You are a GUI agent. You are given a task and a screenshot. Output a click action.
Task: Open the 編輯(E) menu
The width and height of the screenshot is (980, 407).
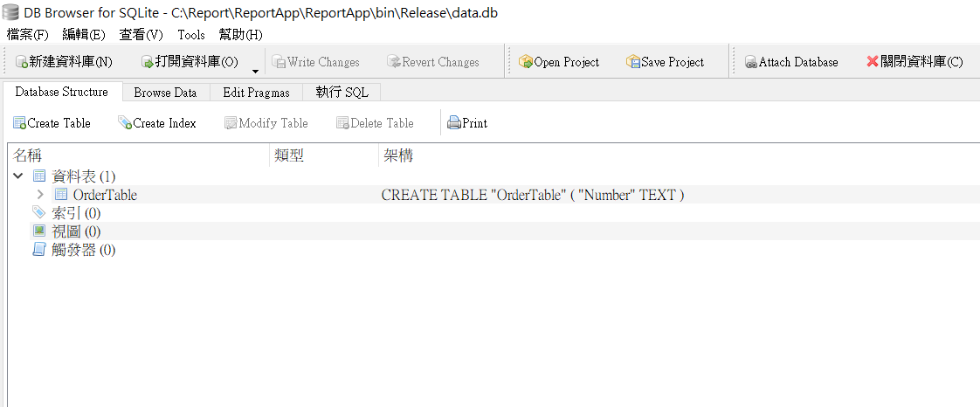point(84,35)
